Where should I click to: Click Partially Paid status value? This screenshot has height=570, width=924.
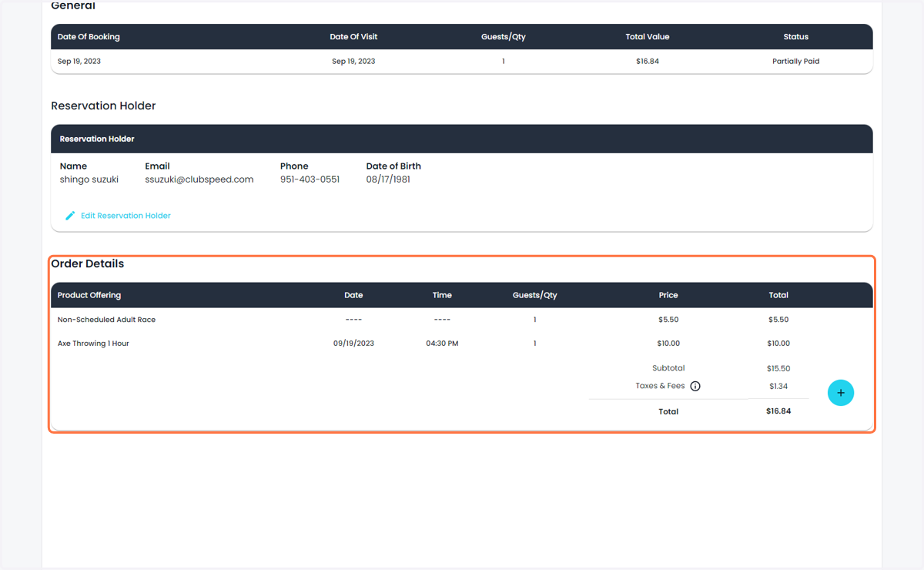(795, 62)
